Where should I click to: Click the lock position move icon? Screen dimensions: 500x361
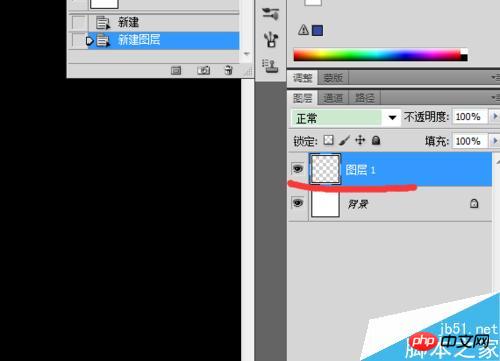[360, 140]
